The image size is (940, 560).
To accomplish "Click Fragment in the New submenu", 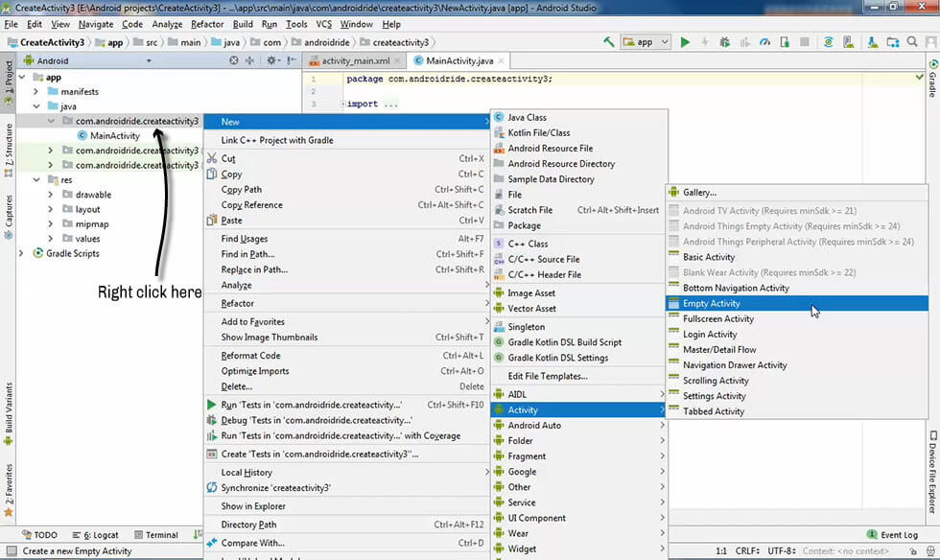I will (579, 456).
